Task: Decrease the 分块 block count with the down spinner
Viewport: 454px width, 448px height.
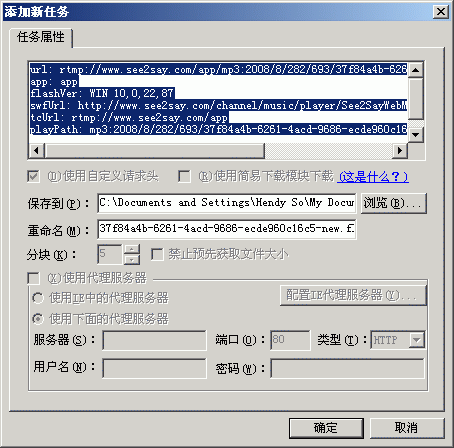Action: (132, 260)
